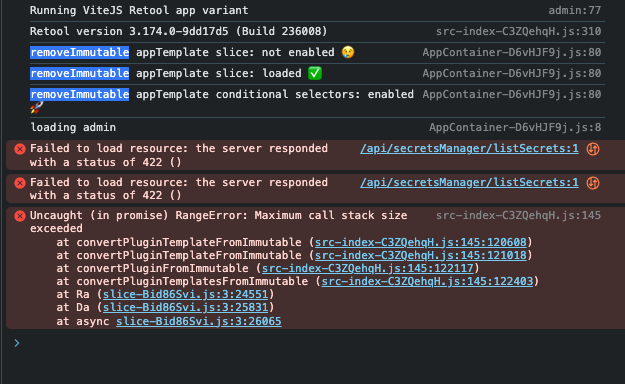Click the red error icon beside the RangeError message
This screenshot has height=384, width=625.
click(20, 216)
